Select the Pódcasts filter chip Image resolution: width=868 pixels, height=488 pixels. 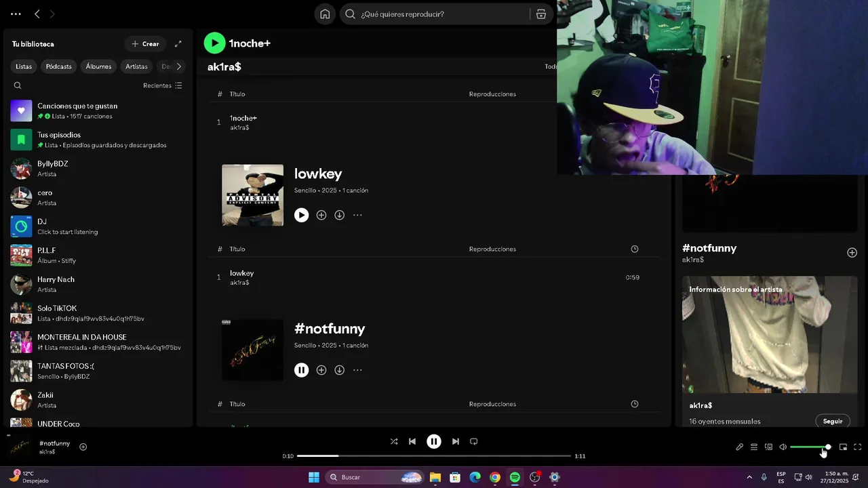coord(58,66)
